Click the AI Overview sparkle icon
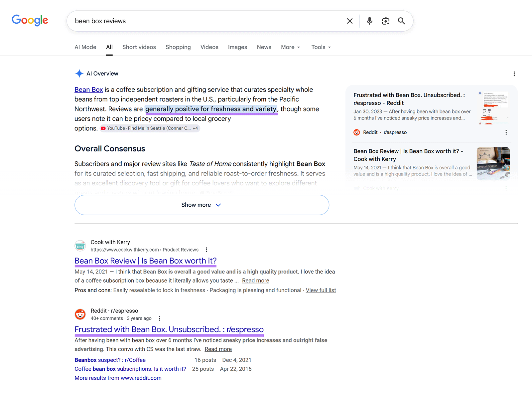 [x=79, y=74]
